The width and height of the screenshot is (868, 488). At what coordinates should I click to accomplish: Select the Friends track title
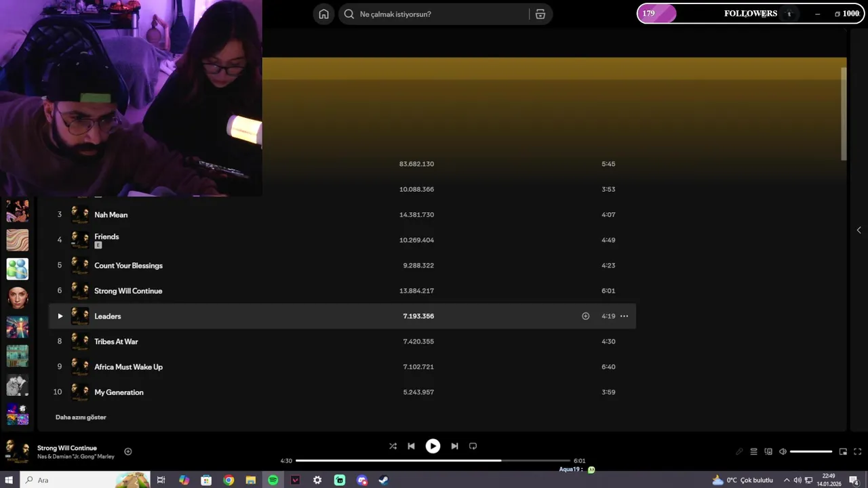(x=106, y=237)
